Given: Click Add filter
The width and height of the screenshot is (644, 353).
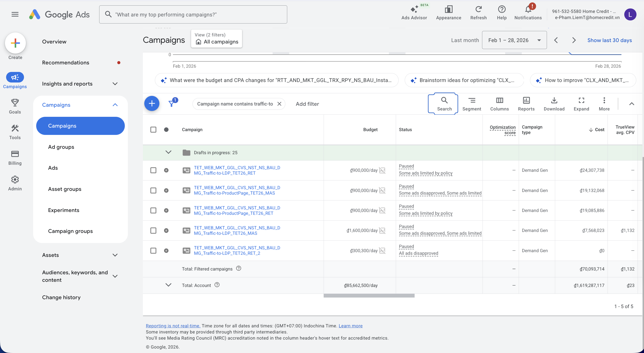Looking at the screenshot, I should (x=307, y=104).
